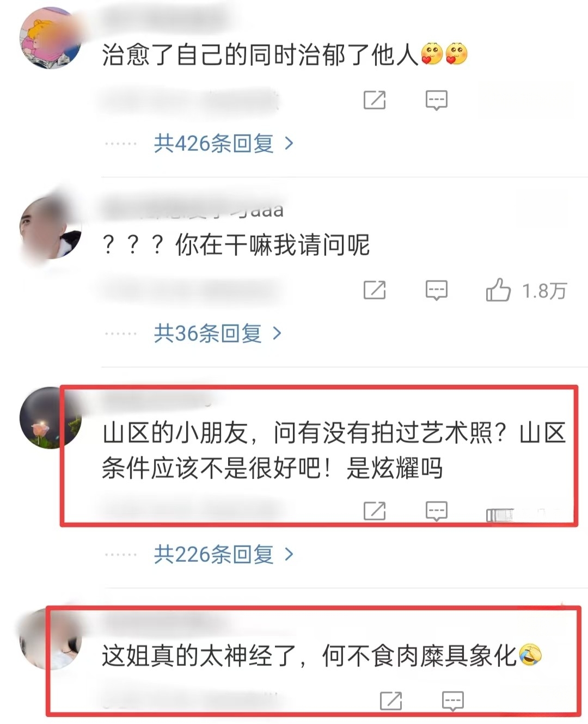Expand the 共426条回复 replies

point(224,144)
